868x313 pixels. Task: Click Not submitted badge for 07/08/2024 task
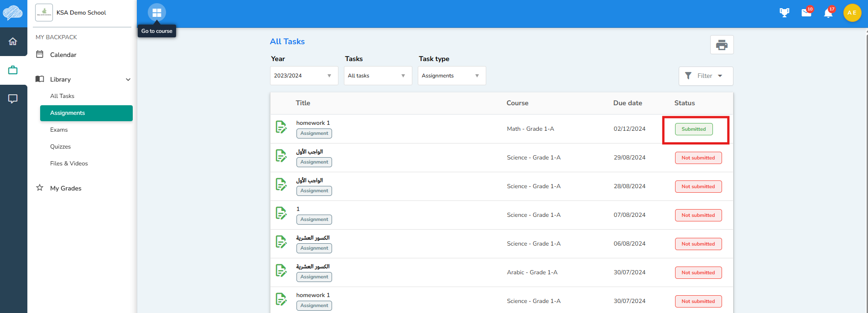coord(698,215)
